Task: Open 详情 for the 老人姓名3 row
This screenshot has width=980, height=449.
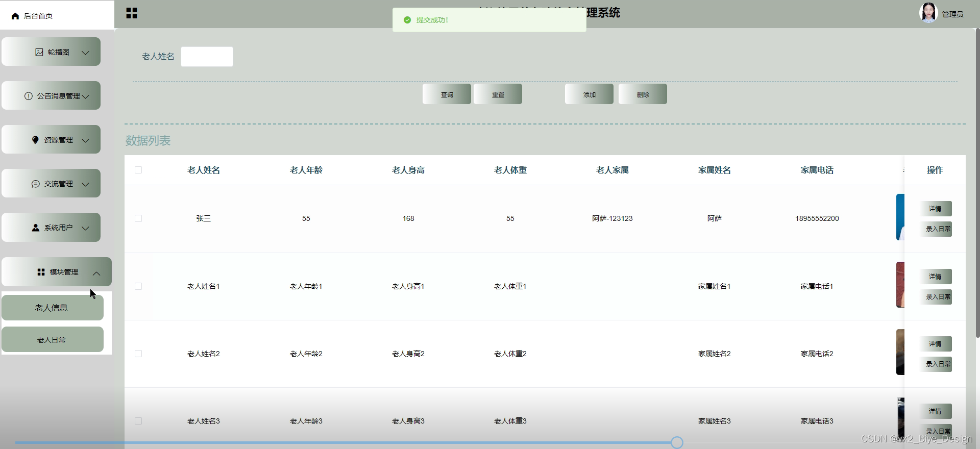Action: [x=936, y=411]
